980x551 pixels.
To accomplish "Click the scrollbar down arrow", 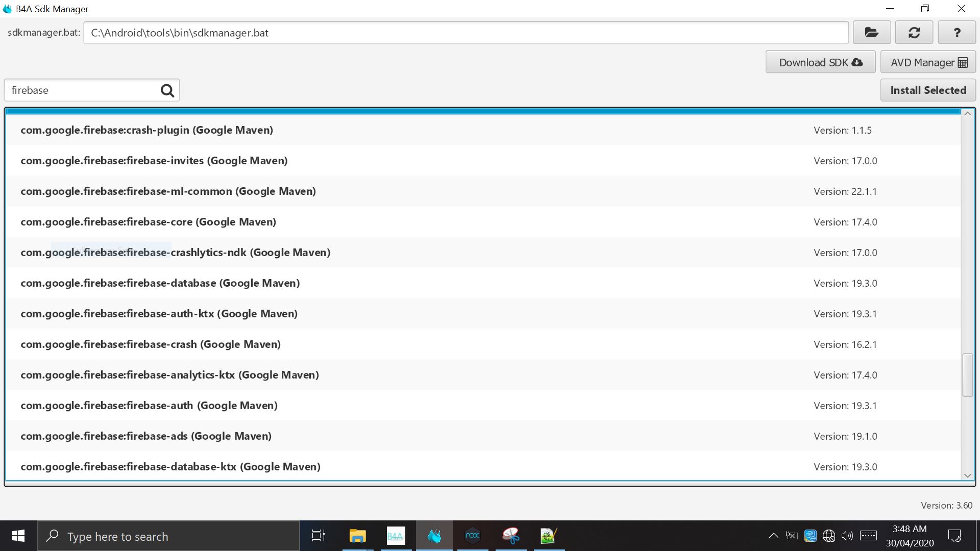I will 967,475.
